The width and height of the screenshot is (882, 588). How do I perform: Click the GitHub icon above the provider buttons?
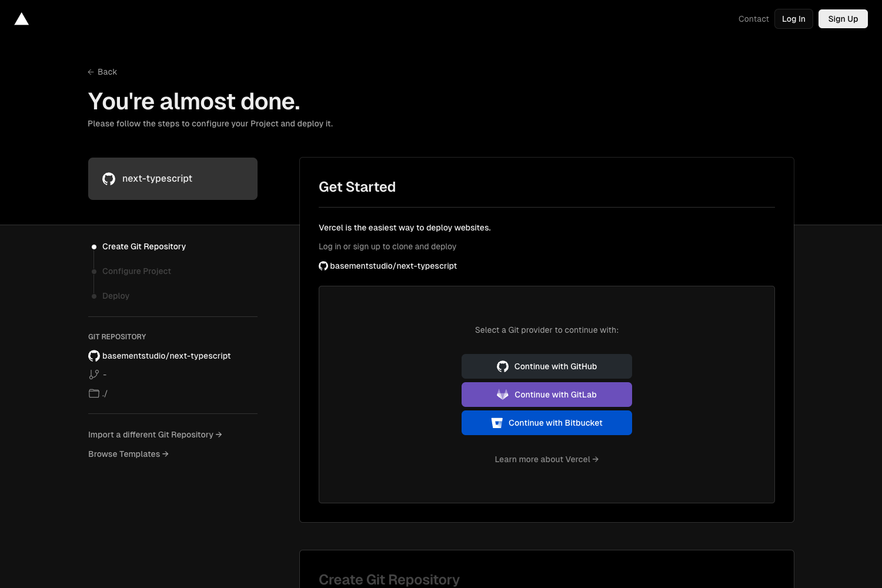tap(323, 266)
